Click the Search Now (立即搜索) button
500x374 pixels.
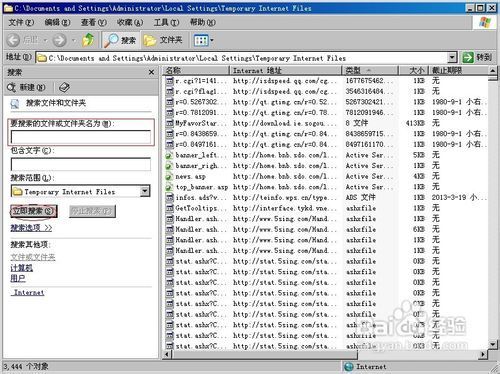34,211
